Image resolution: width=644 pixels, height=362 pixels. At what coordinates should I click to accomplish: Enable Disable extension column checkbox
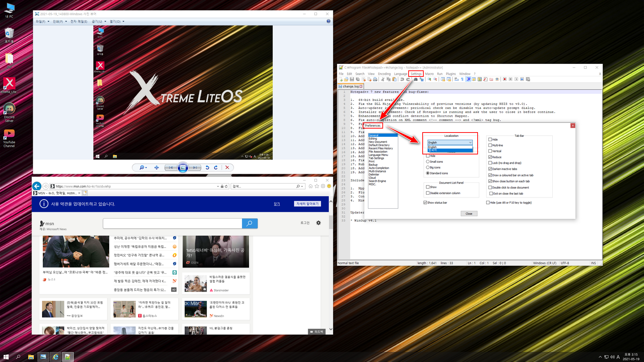[x=428, y=193]
